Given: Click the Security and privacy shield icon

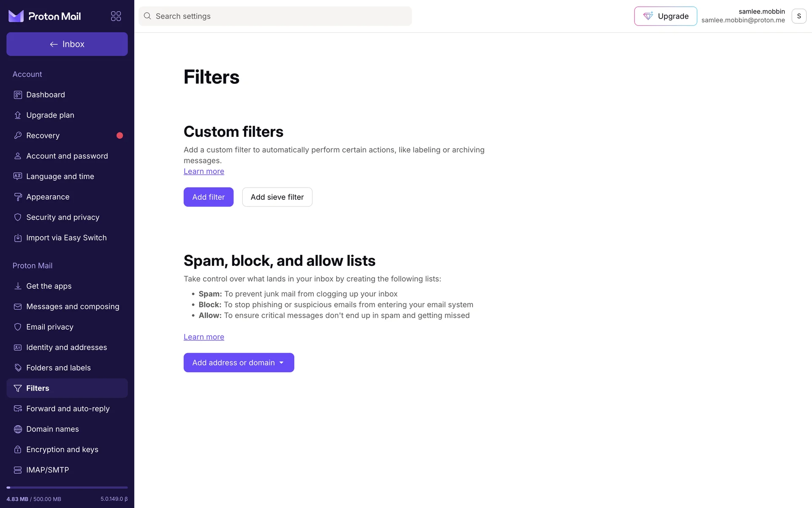Looking at the screenshot, I should pos(18,217).
